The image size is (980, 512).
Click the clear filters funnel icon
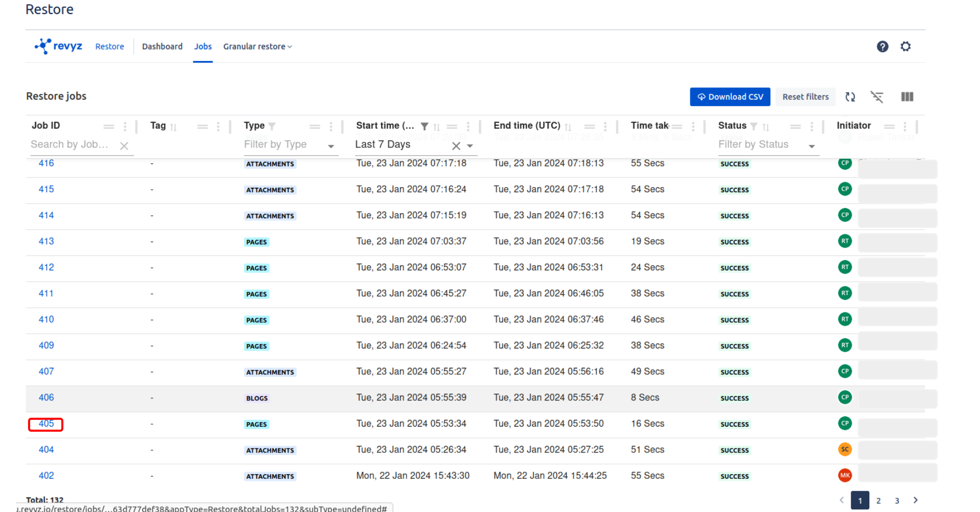[877, 97]
